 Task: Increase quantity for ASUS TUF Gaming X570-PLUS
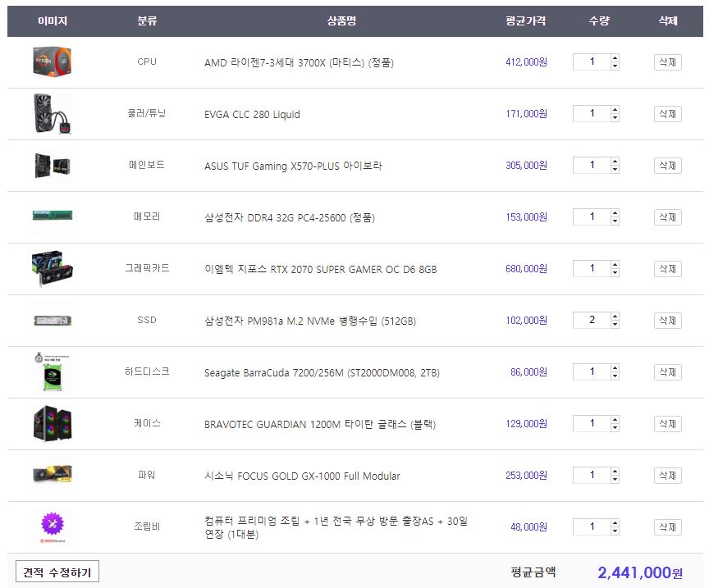615,162
